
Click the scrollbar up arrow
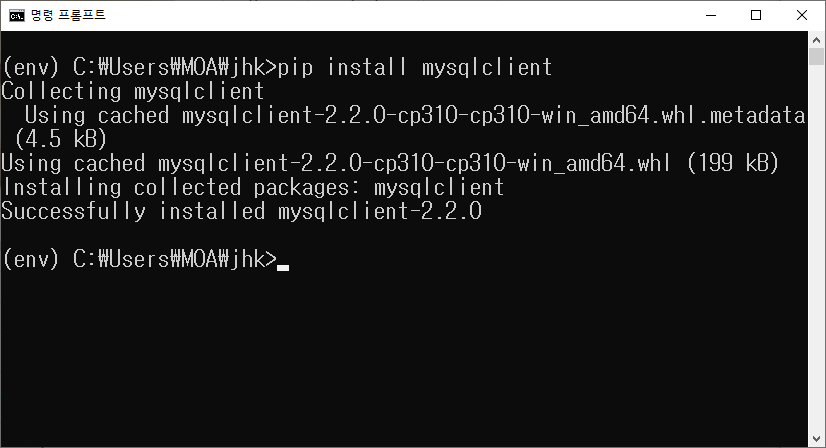click(817, 40)
